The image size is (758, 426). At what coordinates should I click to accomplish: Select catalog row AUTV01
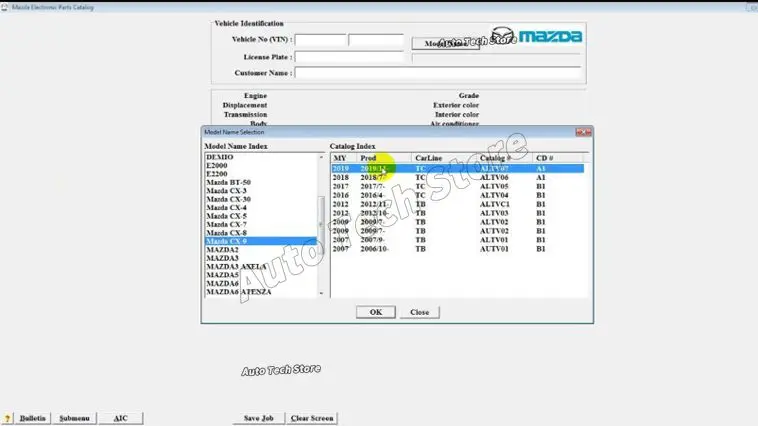point(457,249)
